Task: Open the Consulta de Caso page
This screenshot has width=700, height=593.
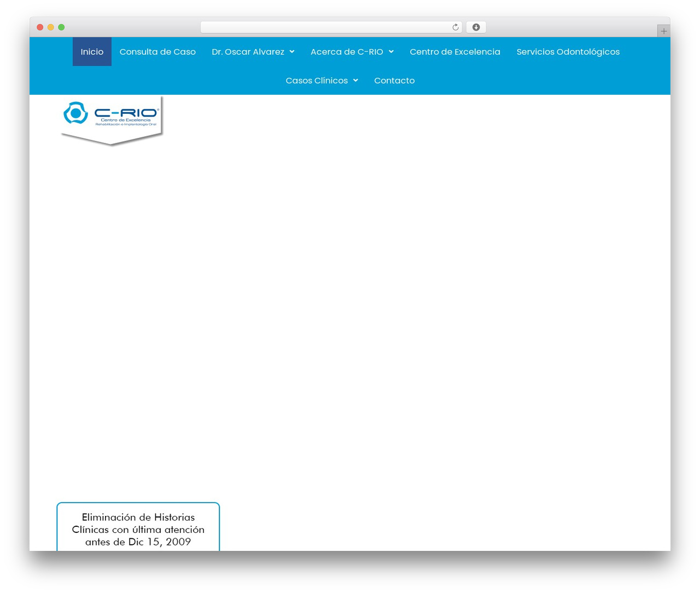Action: click(157, 52)
